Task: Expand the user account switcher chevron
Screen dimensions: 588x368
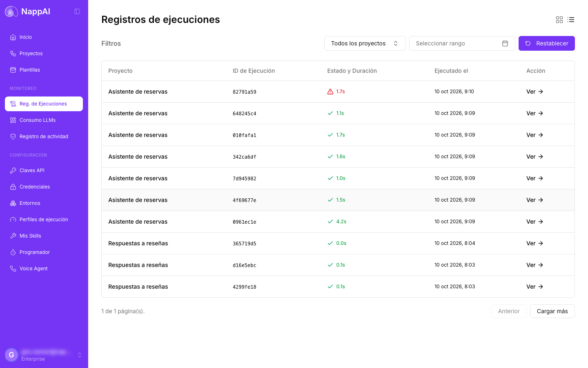Action: pos(80,355)
